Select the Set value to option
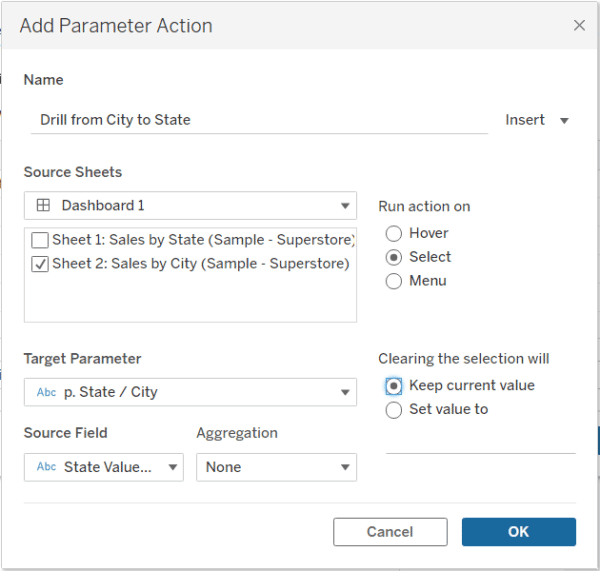600x571 pixels. point(394,409)
